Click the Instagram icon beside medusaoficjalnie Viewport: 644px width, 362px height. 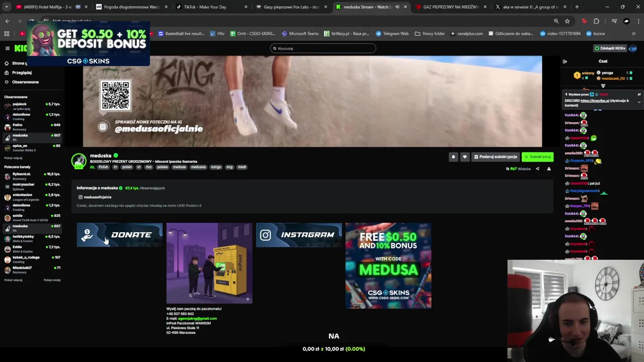pyautogui.click(x=80, y=197)
